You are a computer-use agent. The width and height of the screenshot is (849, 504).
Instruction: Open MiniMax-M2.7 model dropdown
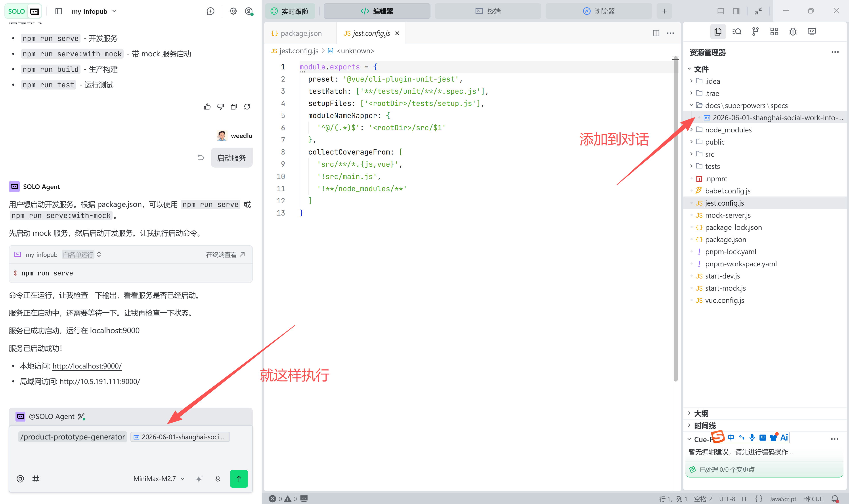click(159, 479)
